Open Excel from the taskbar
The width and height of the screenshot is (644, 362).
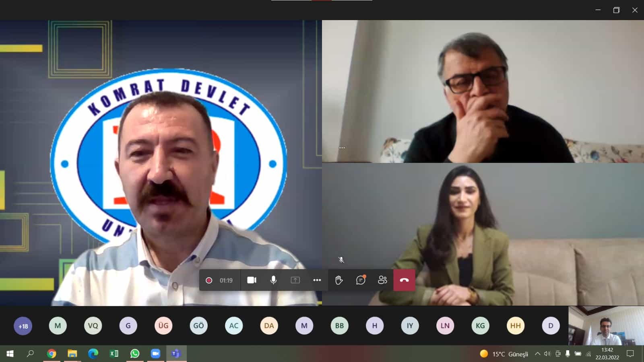114,354
